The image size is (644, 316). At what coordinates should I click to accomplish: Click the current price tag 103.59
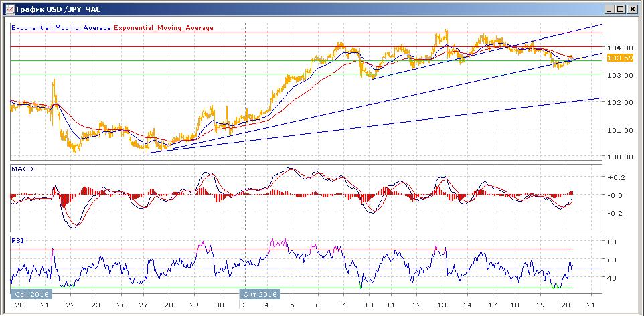tap(619, 58)
